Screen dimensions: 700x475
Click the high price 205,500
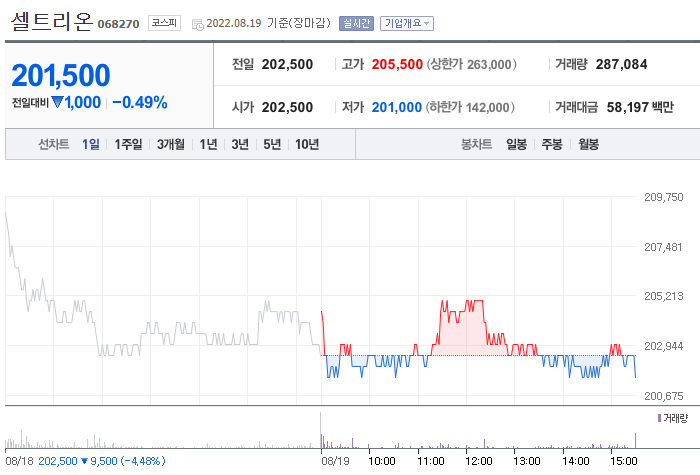click(397, 64)
